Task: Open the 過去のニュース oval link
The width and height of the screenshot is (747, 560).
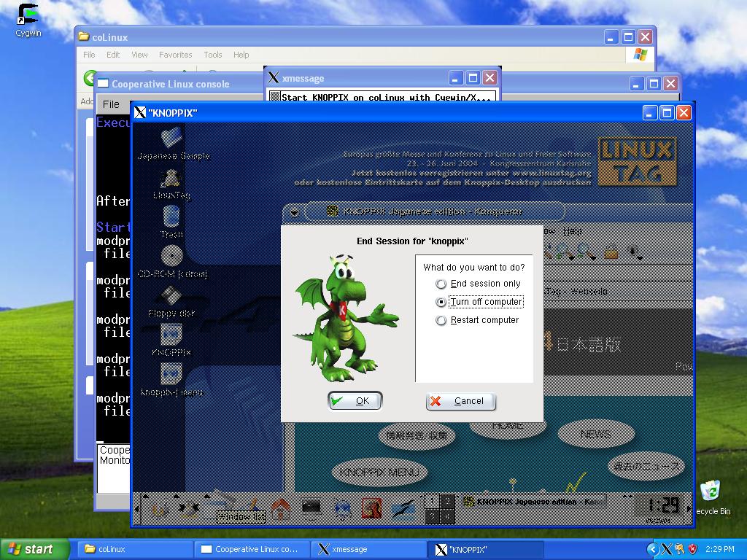Action: (646, 466)
